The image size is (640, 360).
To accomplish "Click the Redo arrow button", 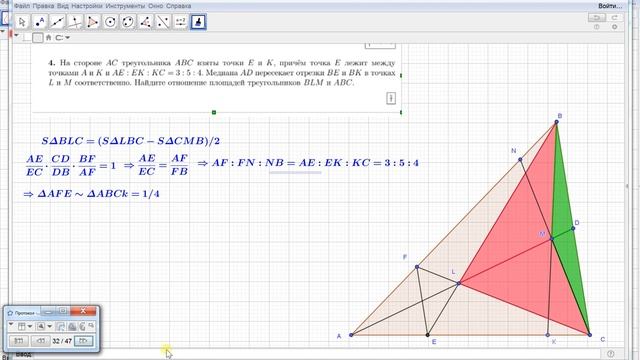I will point(614,18).
